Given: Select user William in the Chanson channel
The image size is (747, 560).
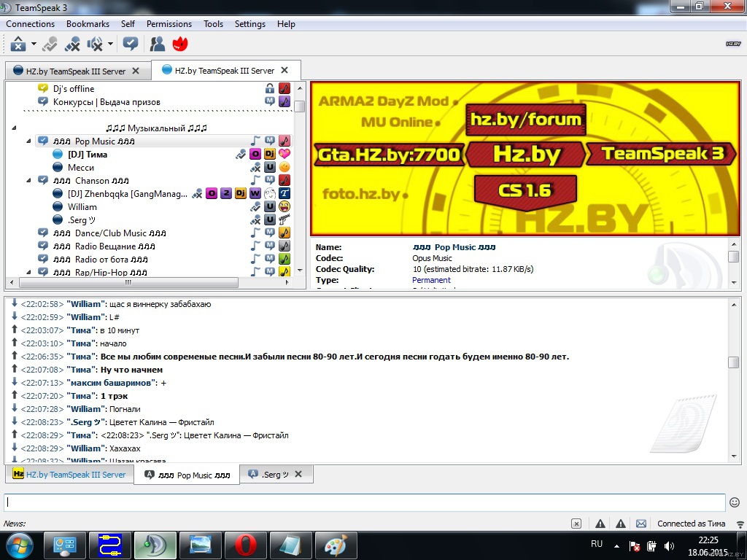Looking at the screenshot, I should (x=82, y=206).
